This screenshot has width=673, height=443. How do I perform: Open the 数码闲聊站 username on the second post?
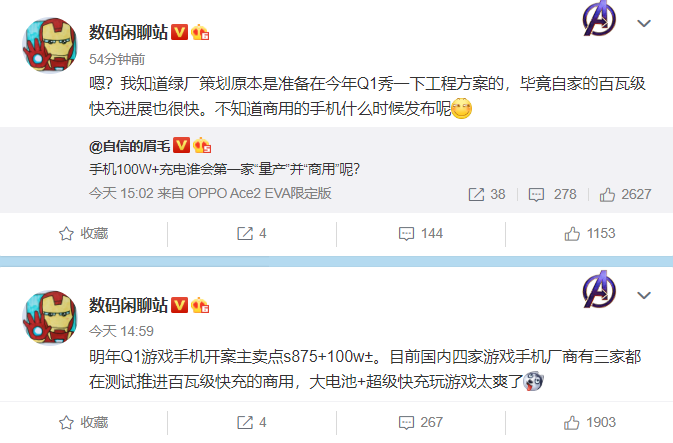128,305
